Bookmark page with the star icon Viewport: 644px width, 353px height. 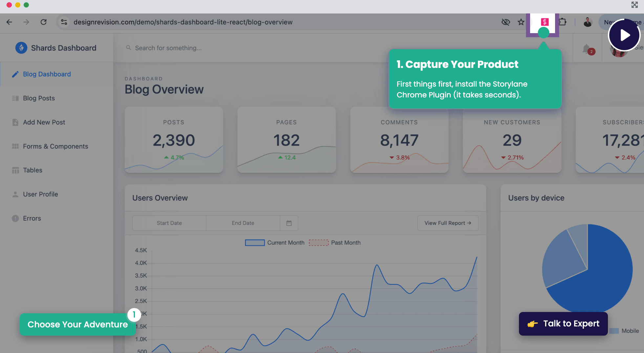(x=521, y=22)
